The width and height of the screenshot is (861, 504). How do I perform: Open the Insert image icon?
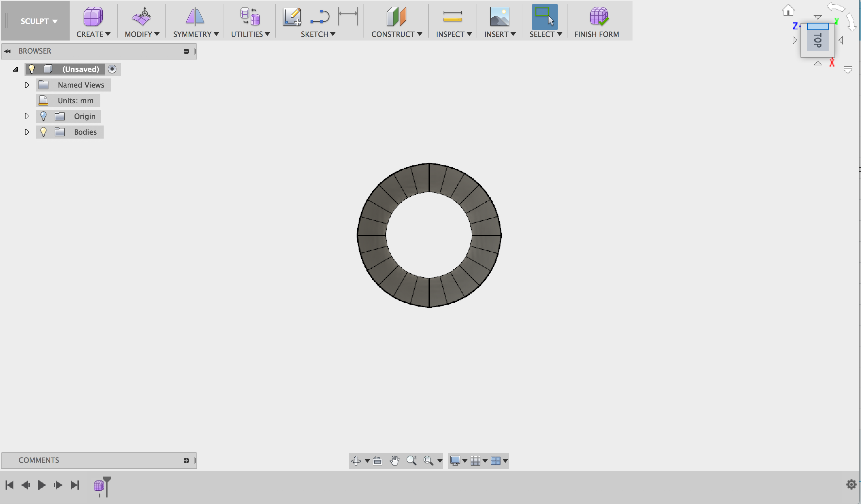pos(499,16)
